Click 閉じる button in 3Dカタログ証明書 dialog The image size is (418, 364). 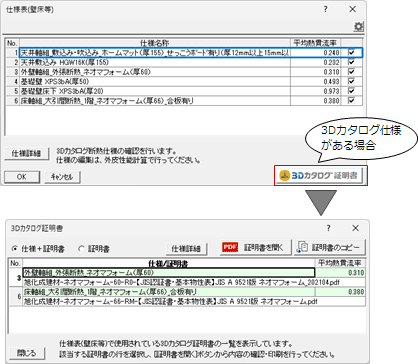(x=26, y=353)
